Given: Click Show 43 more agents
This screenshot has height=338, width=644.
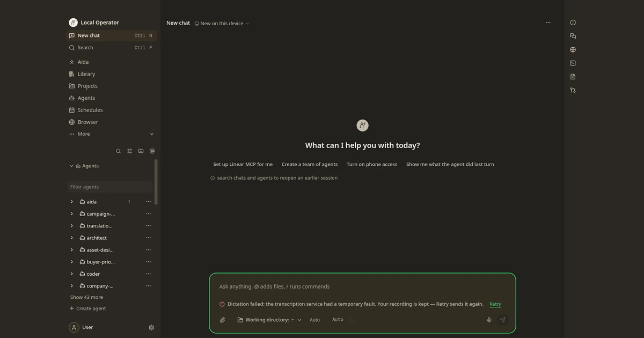Looking at the screenshot, I should (x=86, y=297).
